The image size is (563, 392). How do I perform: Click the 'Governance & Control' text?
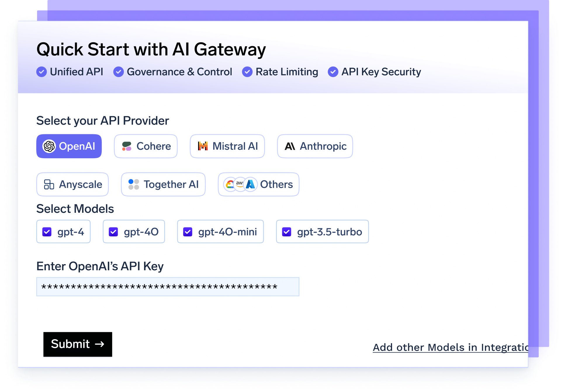click(x=180, y=72)
